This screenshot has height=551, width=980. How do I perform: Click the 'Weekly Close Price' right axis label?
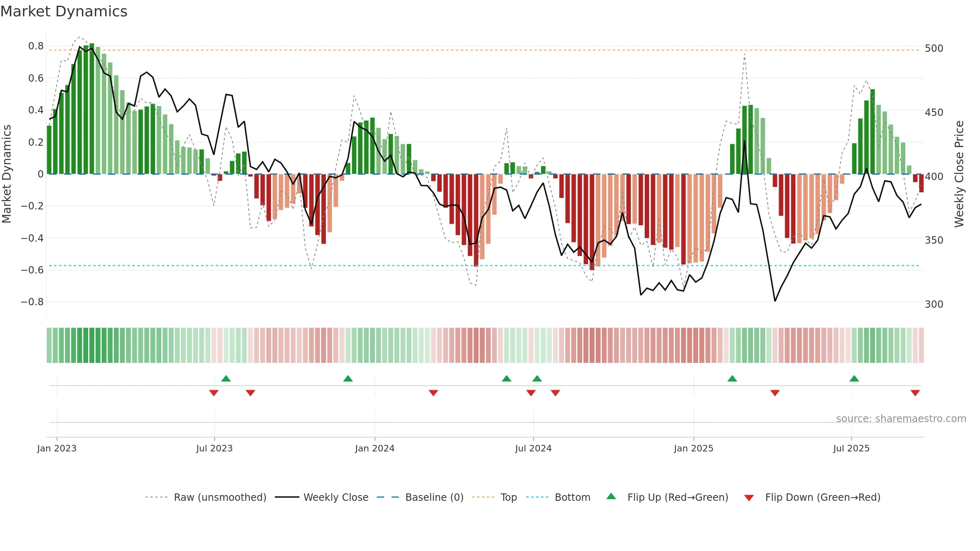[959, 174]
